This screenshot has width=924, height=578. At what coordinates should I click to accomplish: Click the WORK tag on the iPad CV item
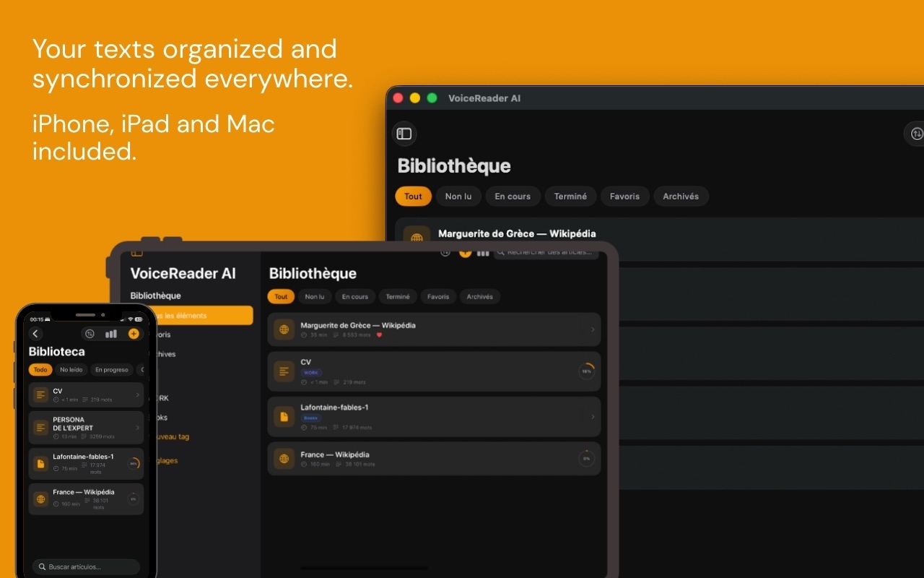(311, 373)
